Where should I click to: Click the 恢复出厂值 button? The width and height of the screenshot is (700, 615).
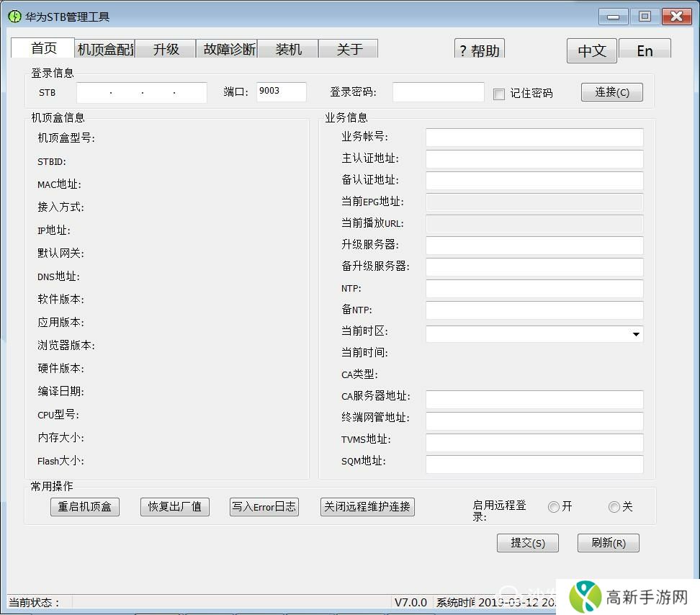click(174, 507)
